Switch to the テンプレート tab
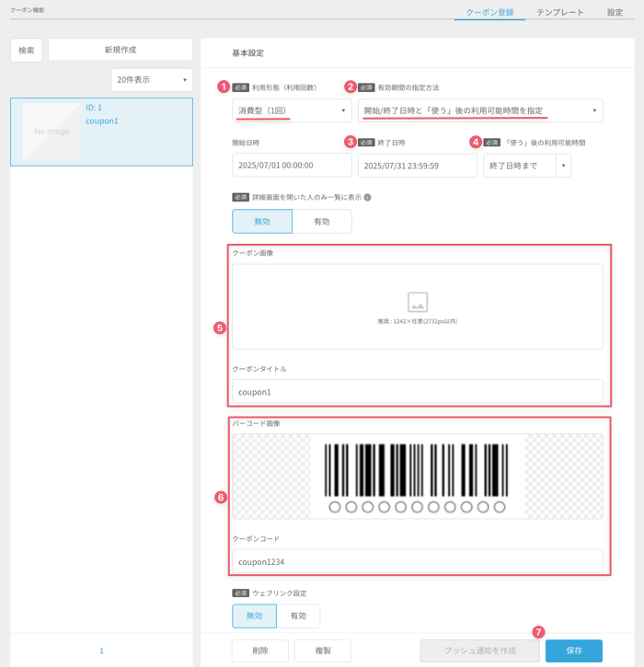 (x=559, y=12)
